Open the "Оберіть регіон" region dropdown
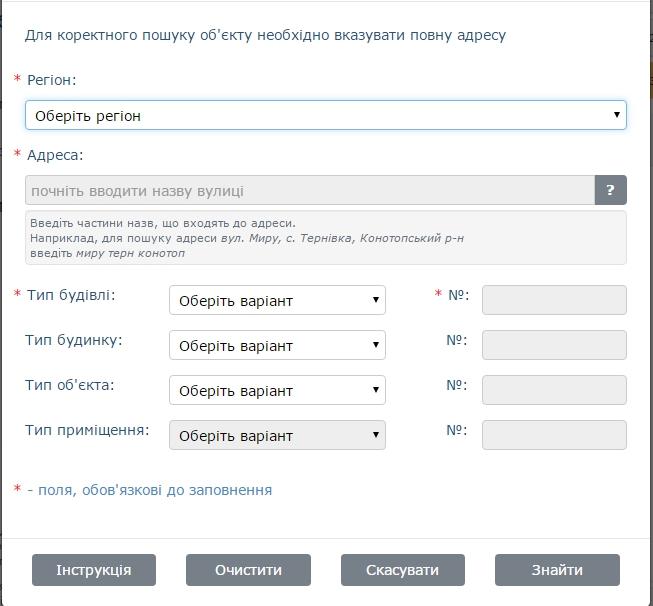Viewport: 653px width, 606px height. coord(325,115)
